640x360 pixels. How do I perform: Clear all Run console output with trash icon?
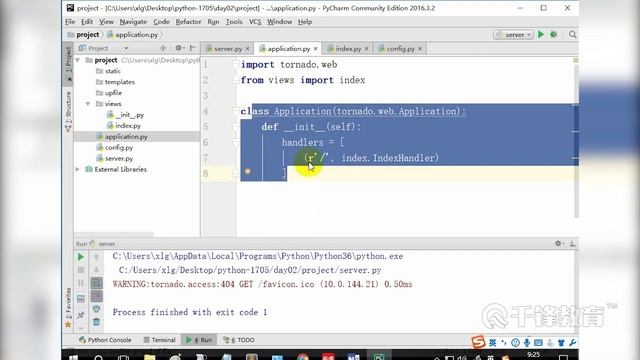pos(96,322)
